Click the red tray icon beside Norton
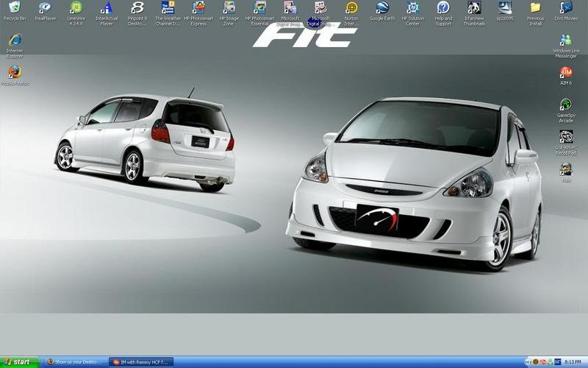 (x=543, y=362)
